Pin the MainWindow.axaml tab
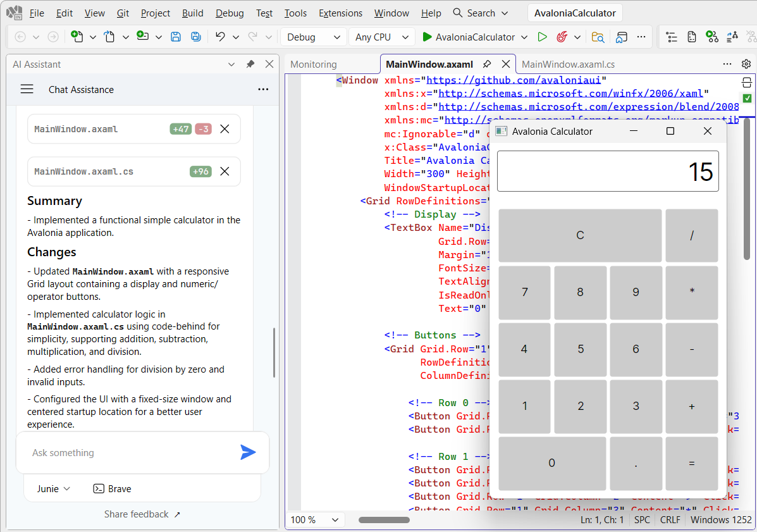This screenshot has height=532, width=757. point(487,65)
